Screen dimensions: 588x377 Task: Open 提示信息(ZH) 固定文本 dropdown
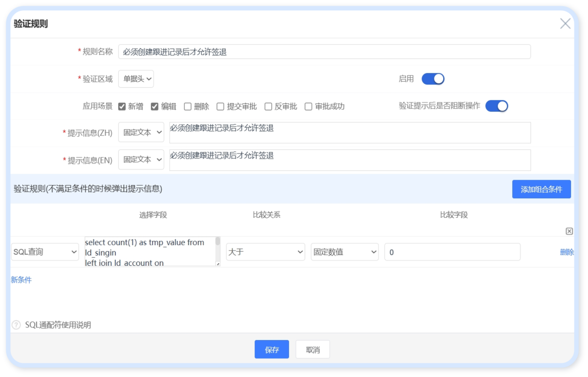click(x=141, y=132)
